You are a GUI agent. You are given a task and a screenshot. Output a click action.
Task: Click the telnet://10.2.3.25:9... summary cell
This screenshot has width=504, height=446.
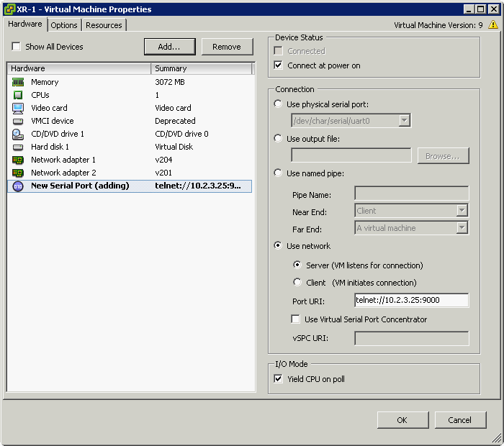(x=198, y=186)
